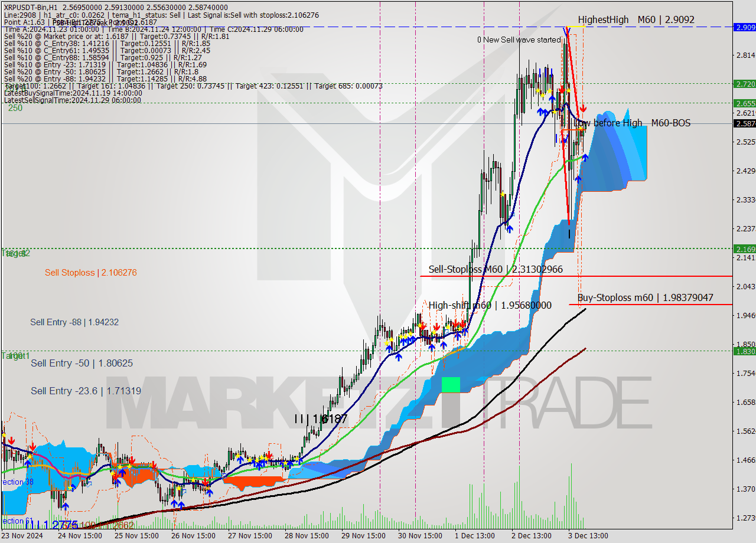This screenshot has height=543, width=756.
Task: Select the HighestHigh M60 | 2.9092 label
Action: 636,19
